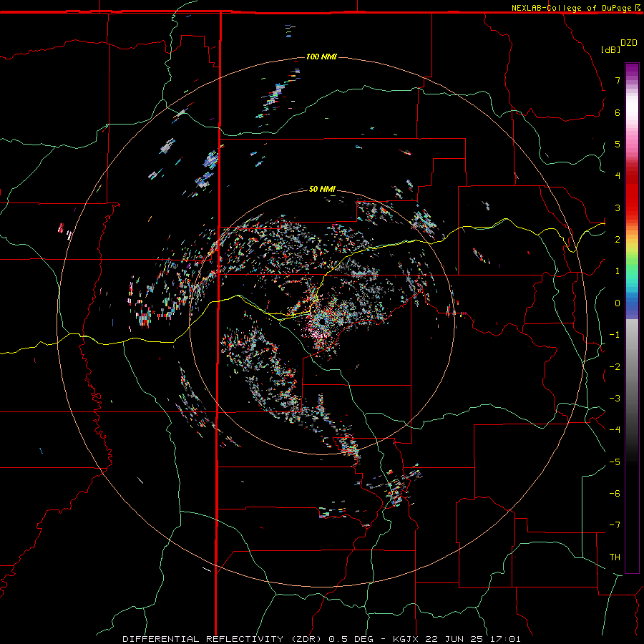This screenshot has width=644, height=644.
Task: Click the 2 dB value on the scale
Action: pos(618,240)
